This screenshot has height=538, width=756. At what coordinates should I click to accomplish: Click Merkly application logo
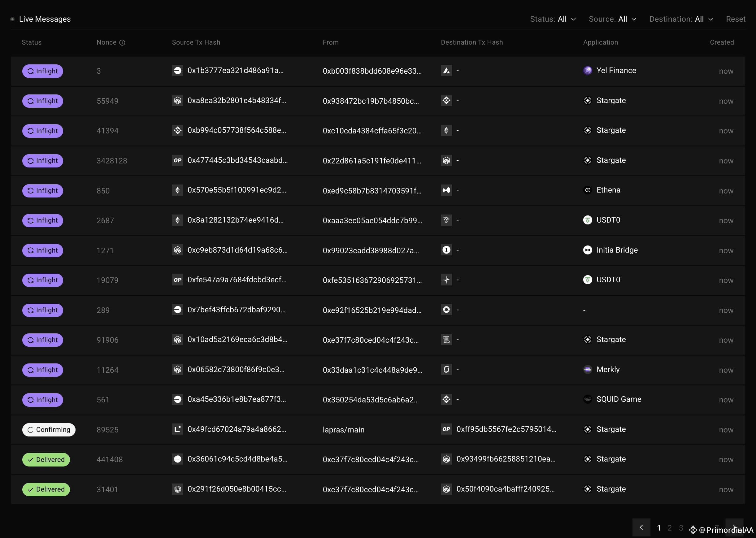click(x=587, y=369)
